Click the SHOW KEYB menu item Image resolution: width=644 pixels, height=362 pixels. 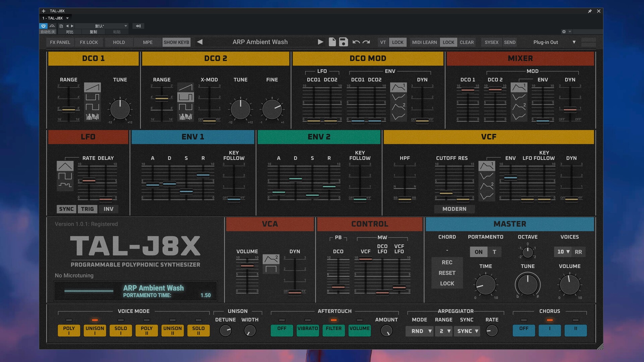(176, 42)
